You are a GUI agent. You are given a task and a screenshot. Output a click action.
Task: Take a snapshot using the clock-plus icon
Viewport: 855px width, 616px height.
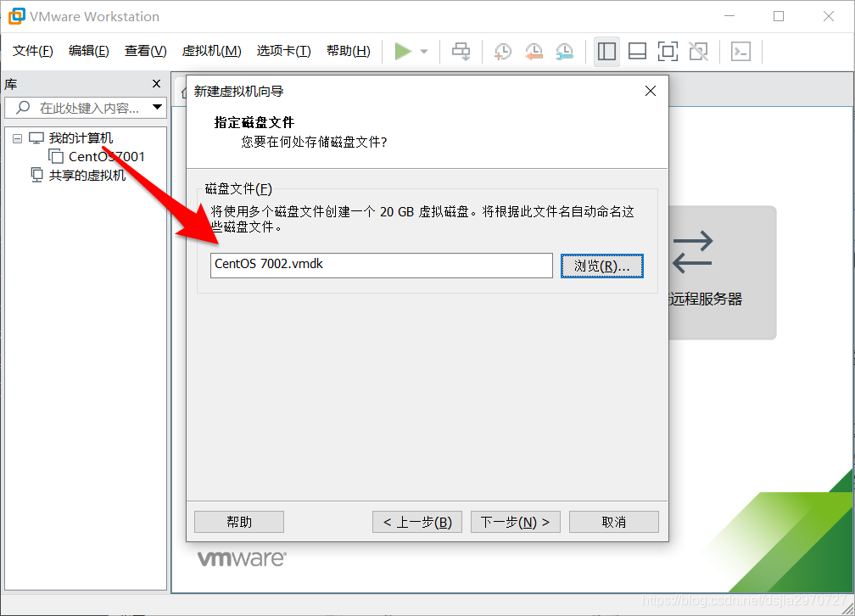coord(503,51)
